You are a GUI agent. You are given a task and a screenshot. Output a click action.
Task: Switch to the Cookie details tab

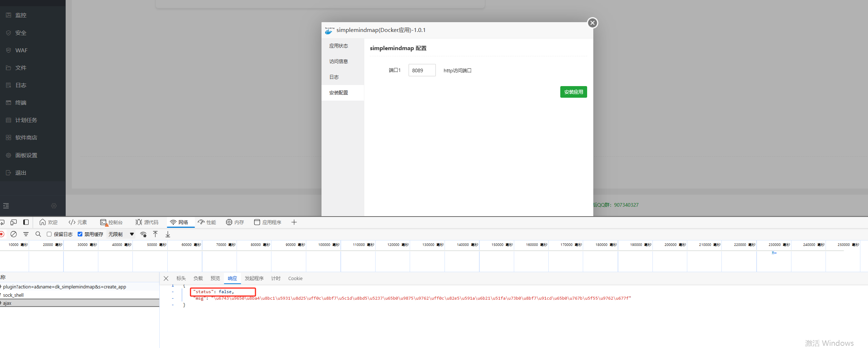295,278
